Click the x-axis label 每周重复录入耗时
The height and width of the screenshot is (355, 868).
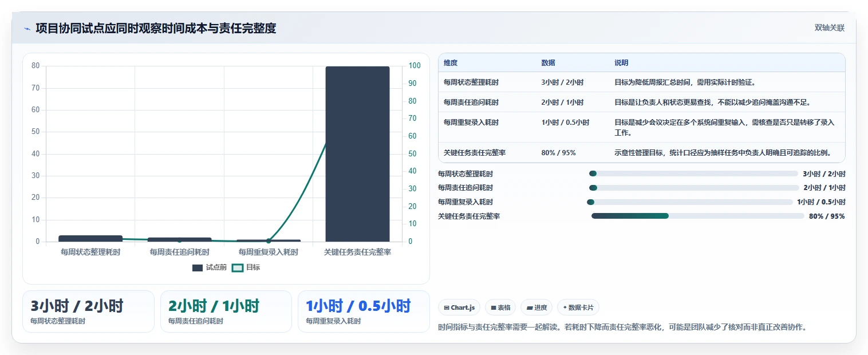[x=269, y=252]
